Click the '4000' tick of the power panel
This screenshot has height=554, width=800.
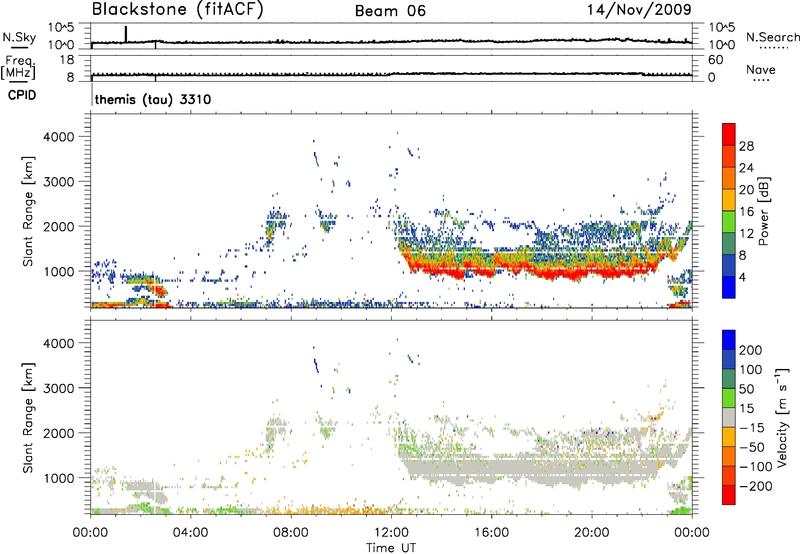(58, 137)
